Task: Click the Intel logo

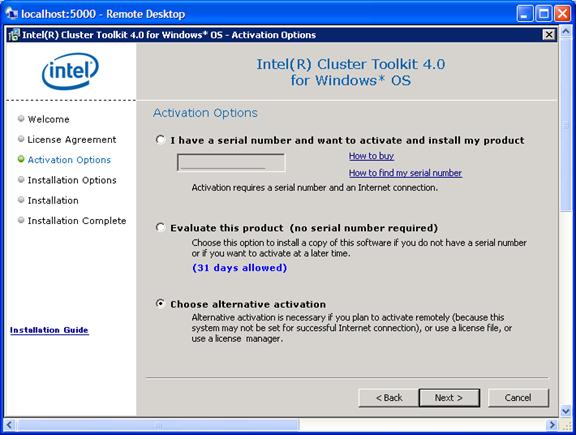Action: (70, 71)
